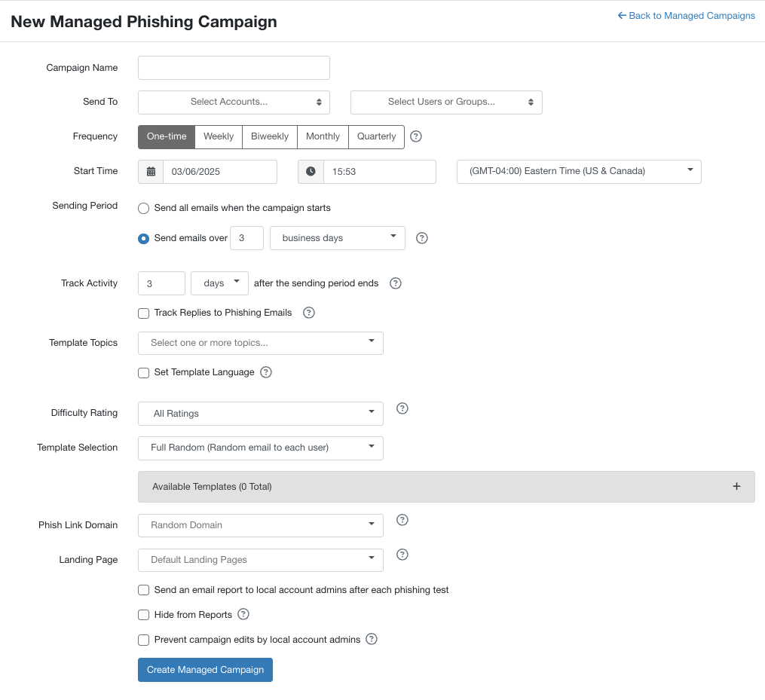This screenshot has height=700, width=765.
Task: Open the date picker calendar icon
Action: [150, 171]
